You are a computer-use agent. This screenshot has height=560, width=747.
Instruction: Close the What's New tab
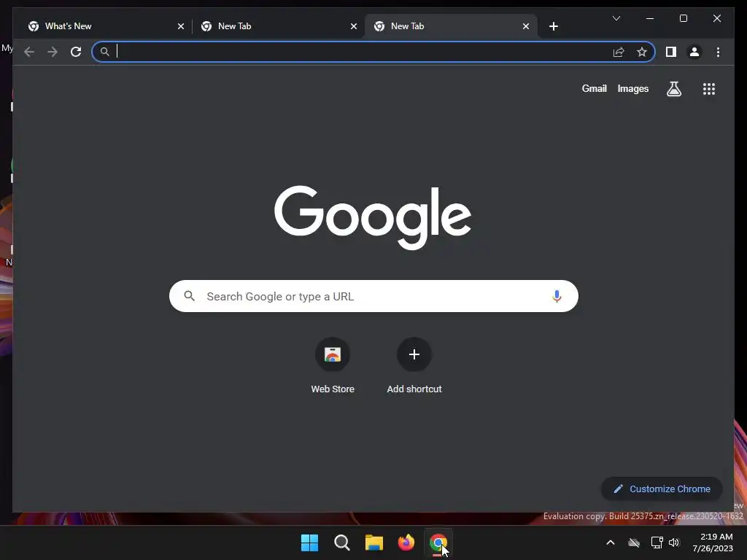[x=181, y=26]
